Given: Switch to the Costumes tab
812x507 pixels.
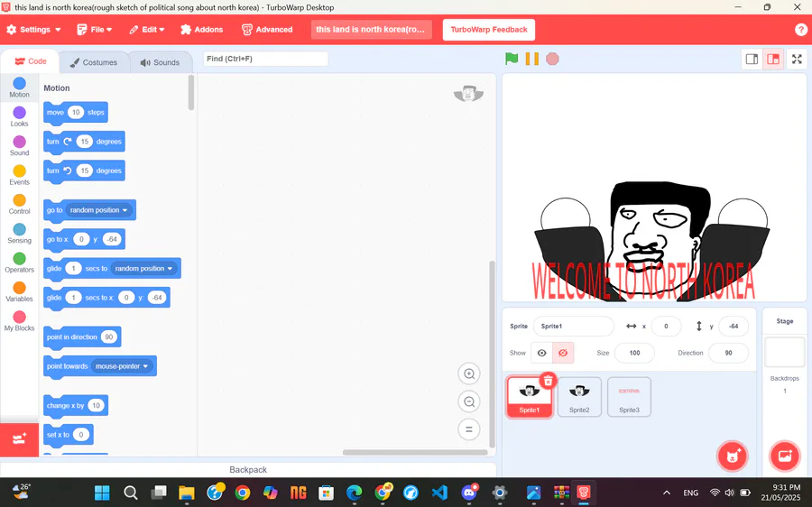Looking at the screenshot, I should 94,62.
